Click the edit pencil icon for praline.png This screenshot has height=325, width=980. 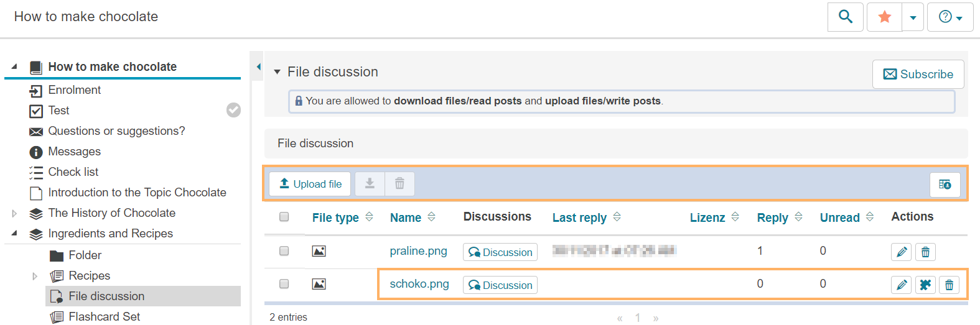(901, 252)
